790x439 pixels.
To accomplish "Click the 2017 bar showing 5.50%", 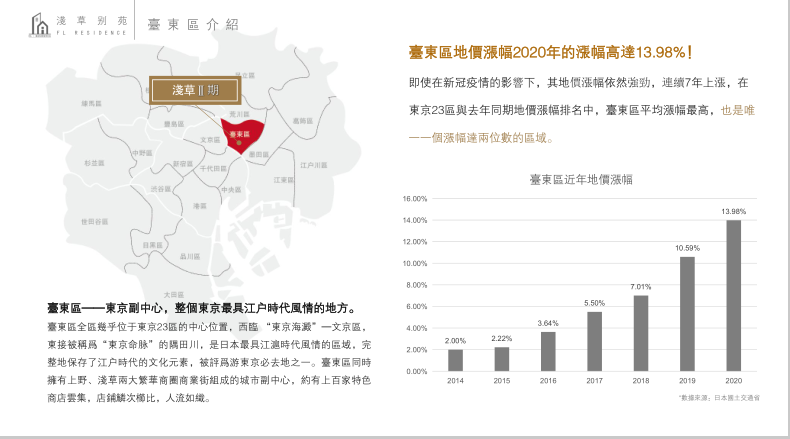I will click(595, 341).
